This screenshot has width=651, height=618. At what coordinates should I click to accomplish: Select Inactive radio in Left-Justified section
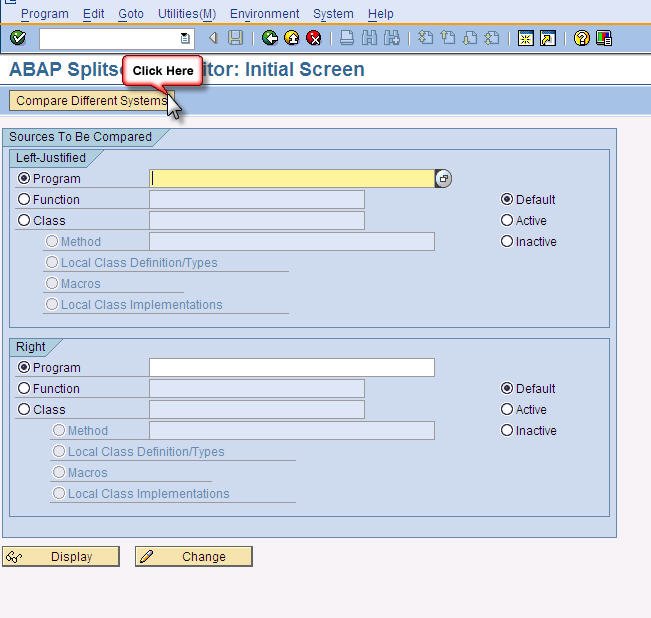tap(507, 241)
